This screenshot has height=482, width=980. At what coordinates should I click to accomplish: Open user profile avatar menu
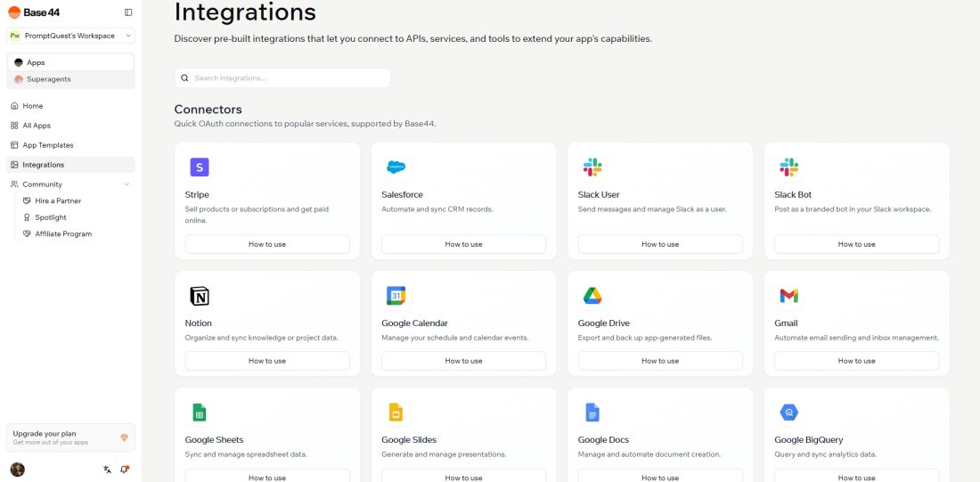(17, 470)
